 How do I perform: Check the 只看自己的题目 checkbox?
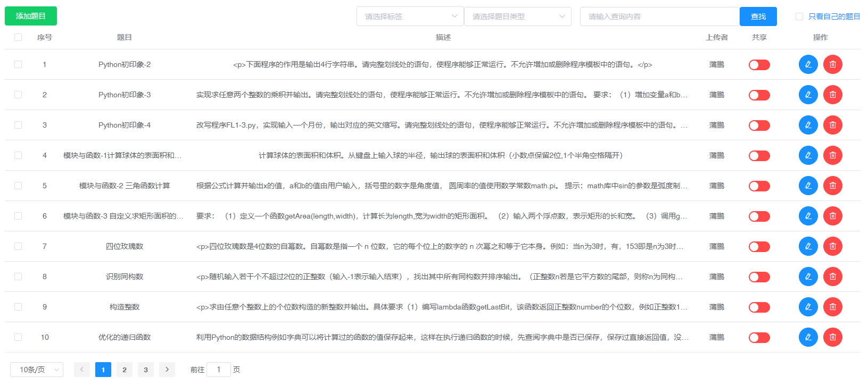point(799,16)
